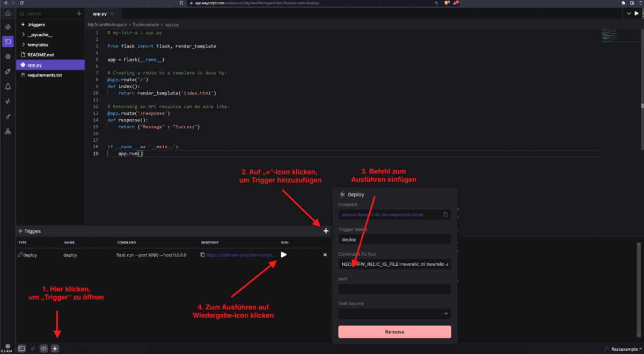Viewport: 644px width, 354px height.
Task: Open the Home icon in left sidebar
Action: (8, 13)
